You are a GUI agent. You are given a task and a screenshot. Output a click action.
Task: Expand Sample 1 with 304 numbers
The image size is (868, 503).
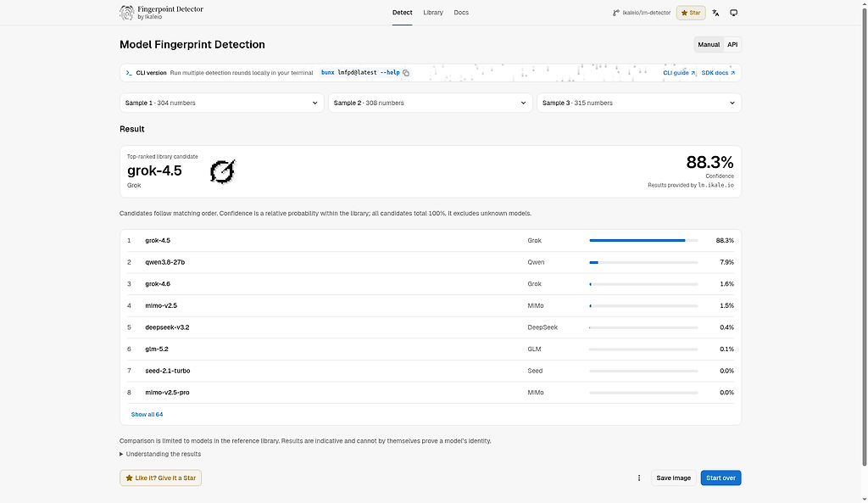click(x=221, y=103)
